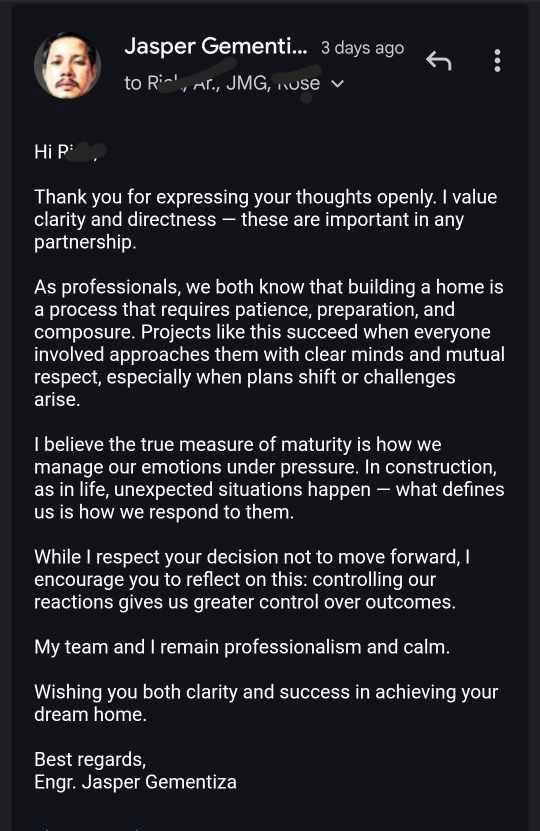This screenshot has height=831, width=540.
Task: Click 'My team and I remain' sentence
Action: [242, 647]
